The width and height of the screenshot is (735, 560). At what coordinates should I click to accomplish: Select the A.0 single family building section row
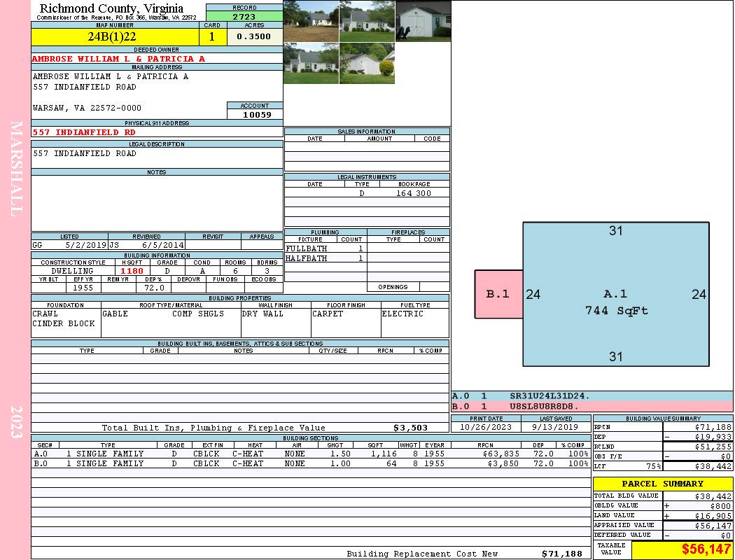tap(309, 454)
